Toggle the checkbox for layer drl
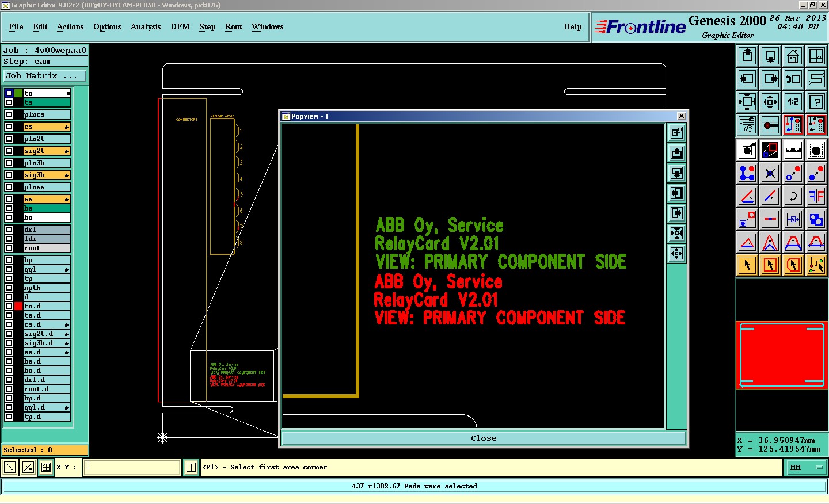The height and width of the screenshot is (504, 829). click(x=9, y=230)
